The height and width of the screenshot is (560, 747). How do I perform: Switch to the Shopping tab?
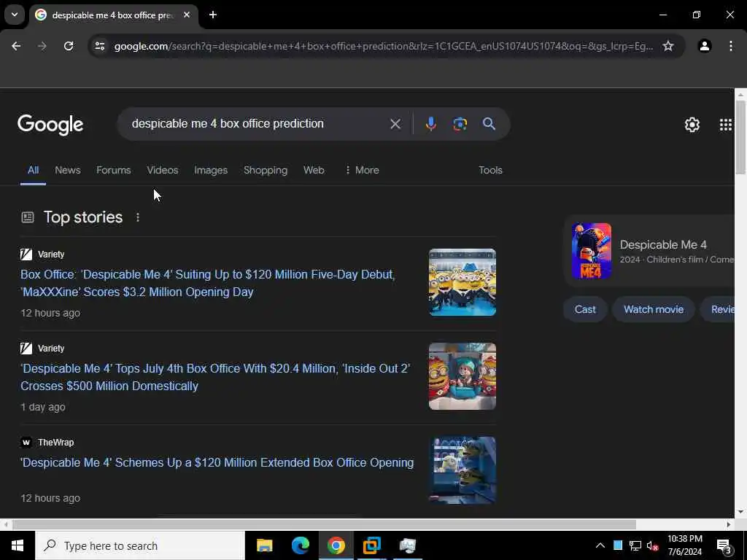click(266, 170)
